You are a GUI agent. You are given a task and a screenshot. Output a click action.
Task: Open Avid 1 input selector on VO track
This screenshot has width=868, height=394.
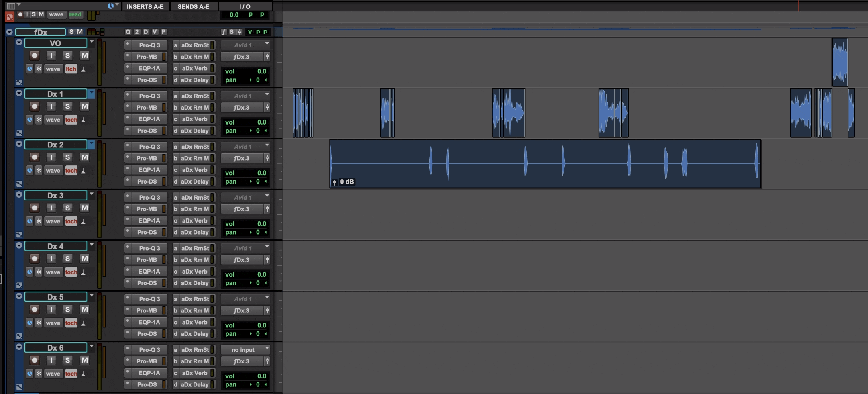[x=245, y=45]
